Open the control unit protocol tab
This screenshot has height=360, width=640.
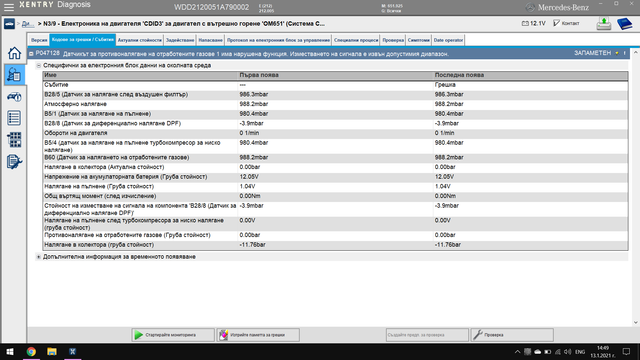coord(278,40)
